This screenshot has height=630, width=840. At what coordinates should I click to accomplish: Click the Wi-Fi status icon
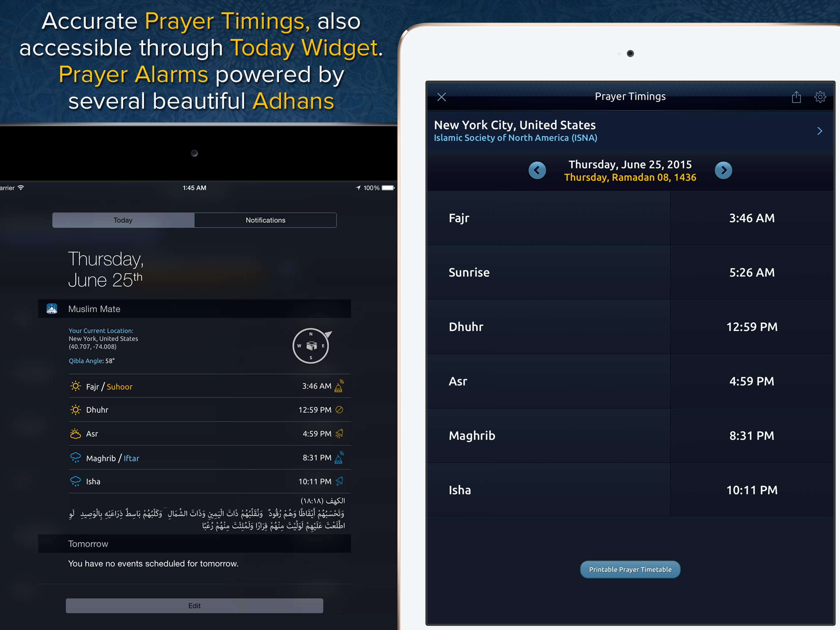pos(21,188)
